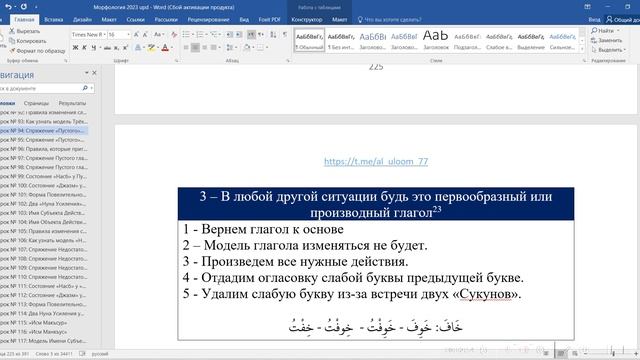640x360 pixels.
Task: Open borders dropdown arrow
Action: tap(267, 48)
